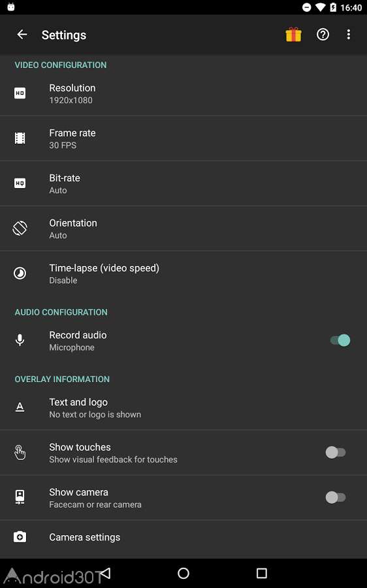Change the Frame rate 30 FPS option
This screenshot has width=367, height=588.
tap(183, 139)
